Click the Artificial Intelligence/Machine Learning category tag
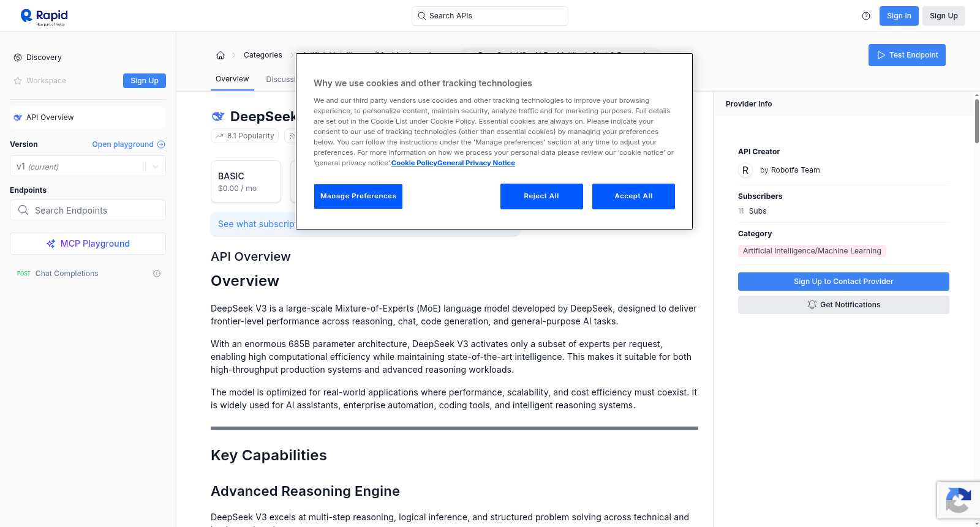Image resolution: width=980 pixels, height=527 pixels. (812, 251)
